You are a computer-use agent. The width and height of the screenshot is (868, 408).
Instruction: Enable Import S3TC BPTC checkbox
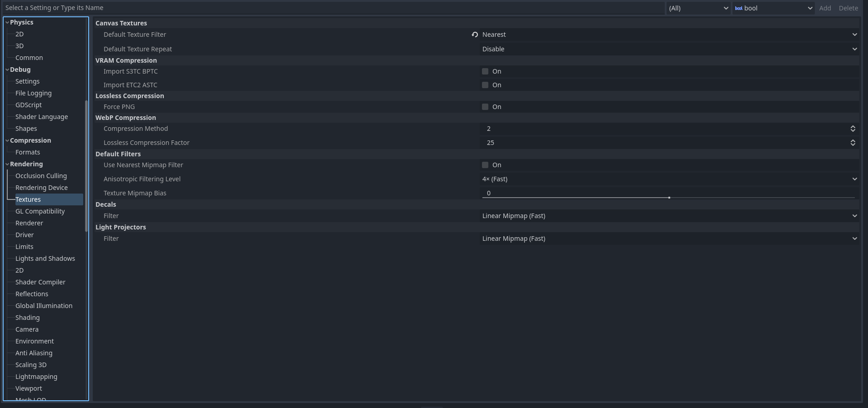(485, 71)
